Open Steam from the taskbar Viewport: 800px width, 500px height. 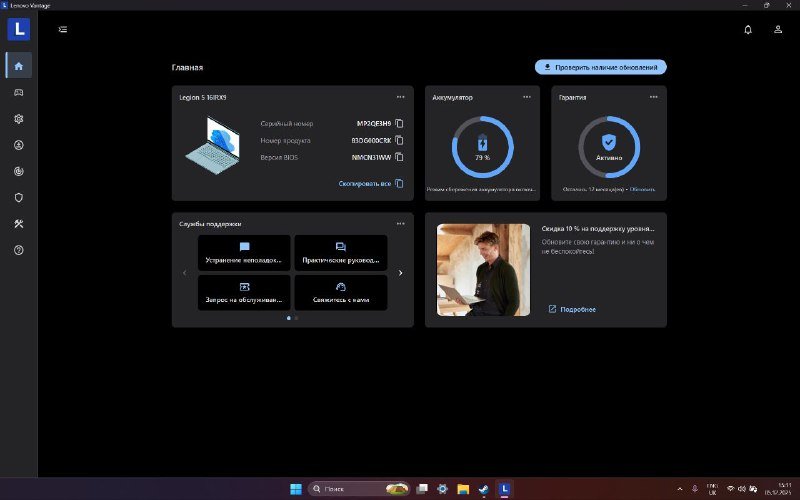click(x=484, y=489)
